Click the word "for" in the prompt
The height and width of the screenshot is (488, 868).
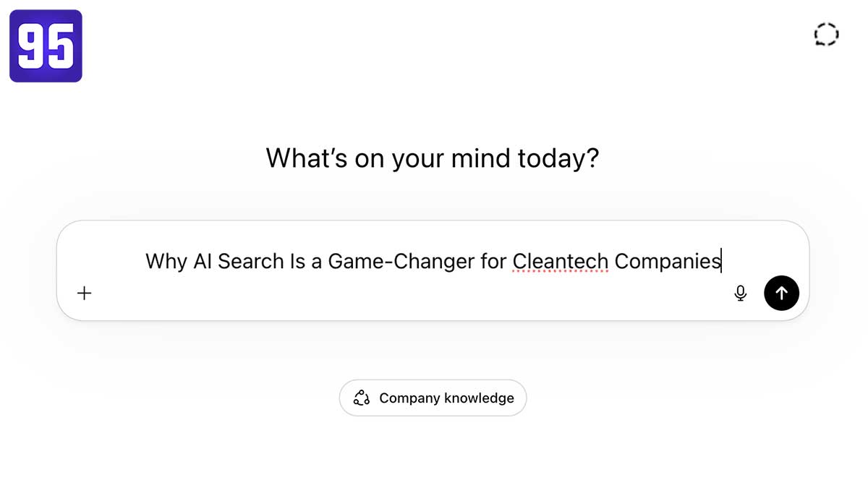point(493,261)
